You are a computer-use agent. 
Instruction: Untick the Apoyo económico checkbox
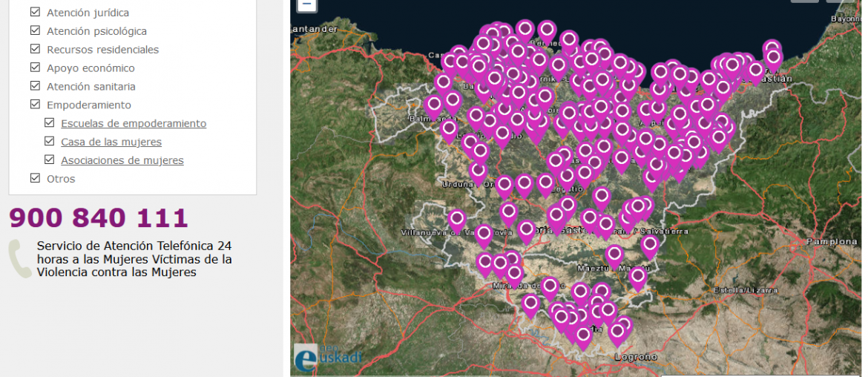click(36, 68)
